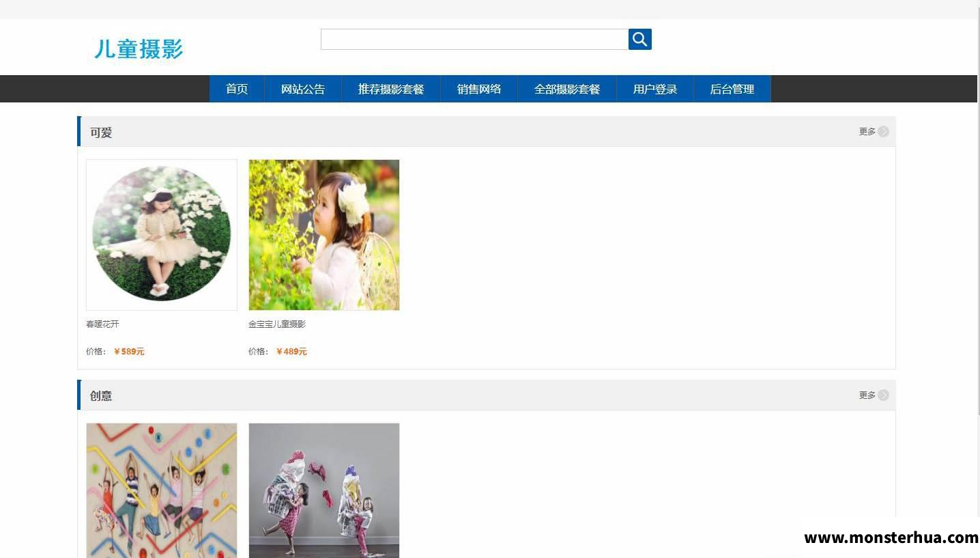Open the laundry kids creative photo
Viewport: 980px width, 558px height.
pos(324,490)
